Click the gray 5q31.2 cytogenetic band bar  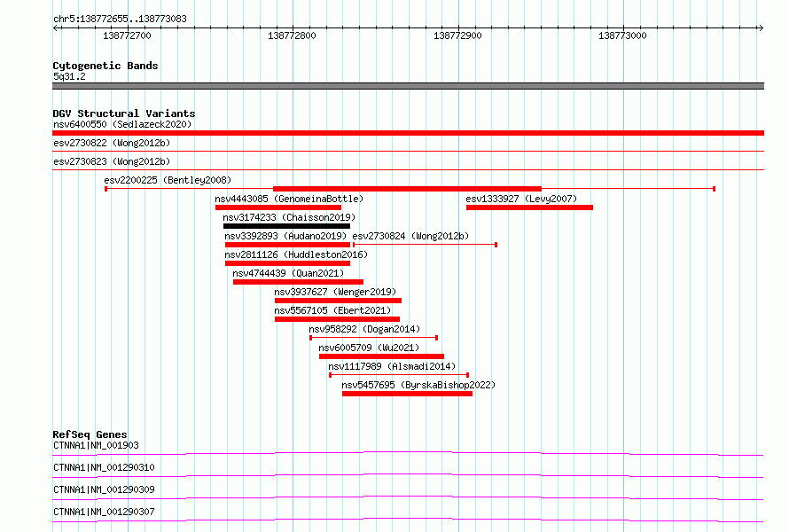tap(408, 86)
